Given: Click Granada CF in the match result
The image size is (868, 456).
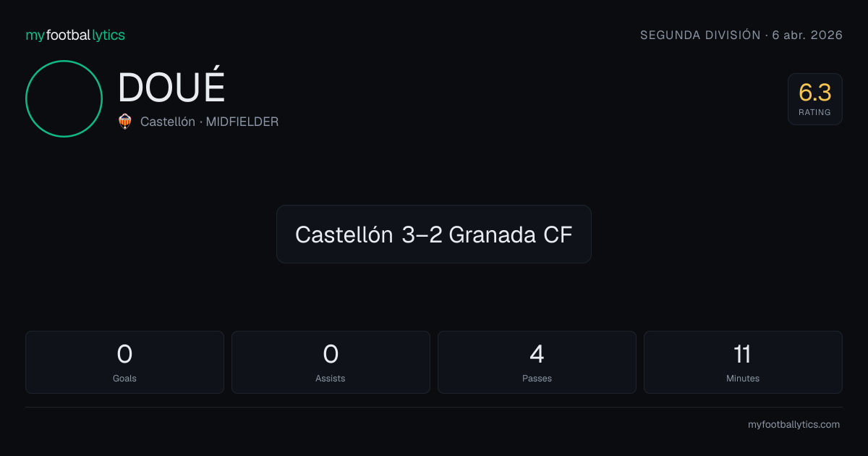Looking at the screenshot, I should 511,235.
